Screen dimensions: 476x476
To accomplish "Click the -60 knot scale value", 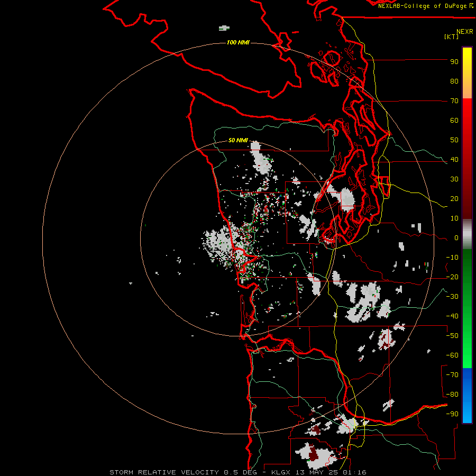I will 452,355.
